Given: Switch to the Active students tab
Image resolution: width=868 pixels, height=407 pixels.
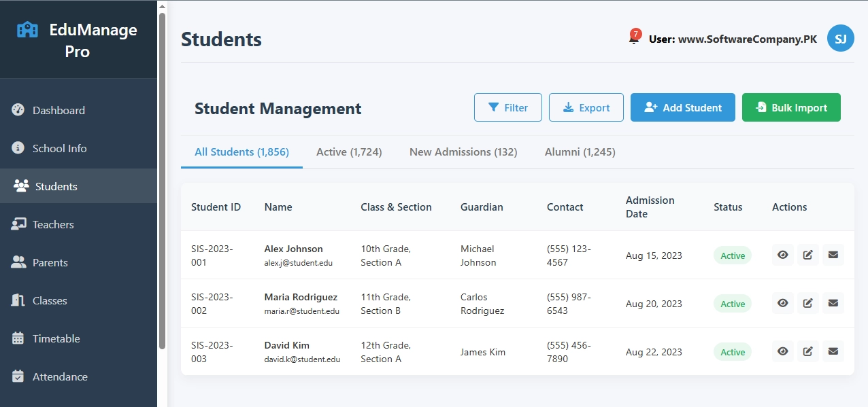Looking at the screenshot, I should [x=349, y=152].
